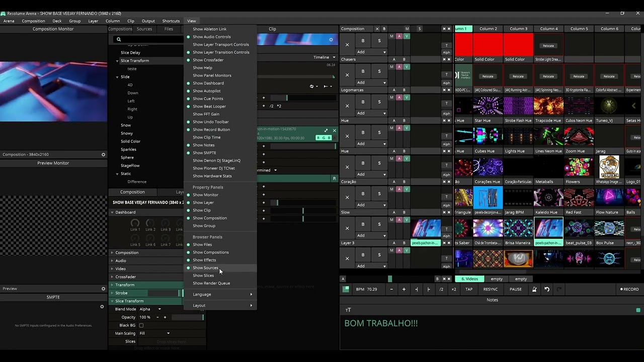Screen dimensions: 644x362
Task: Select the 6. Videos deck tab
Action: (470, 279)
